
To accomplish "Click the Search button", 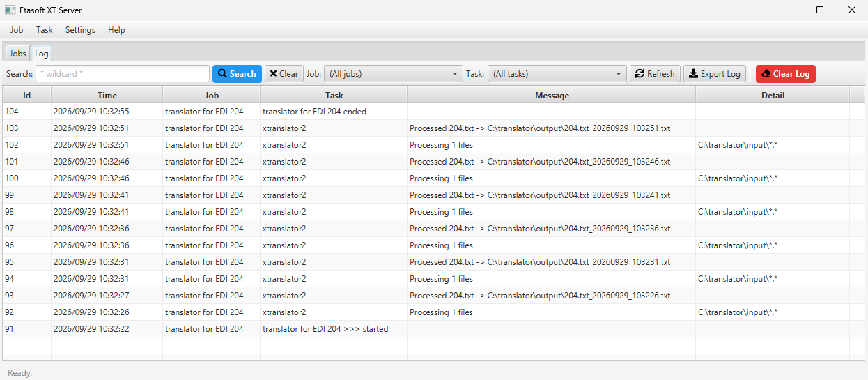I will click(237, 74).
